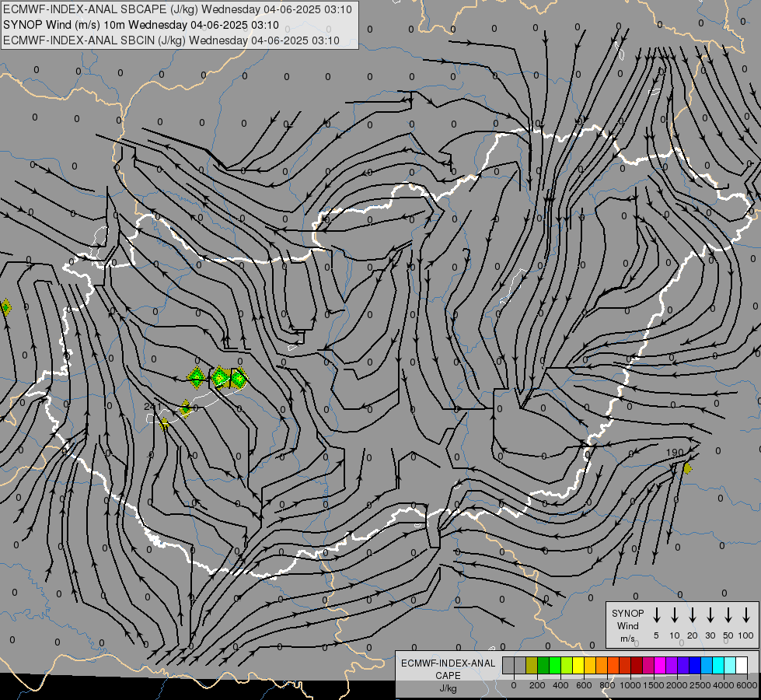This screenshot has width=761, height=700.
Task: Click the SBCAPE title line in the header box
Action: tap(178, 9)
